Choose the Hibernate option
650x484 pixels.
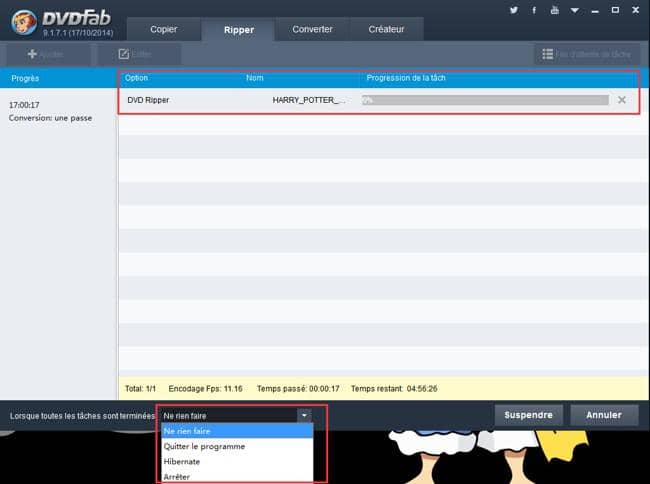(237, 461)
